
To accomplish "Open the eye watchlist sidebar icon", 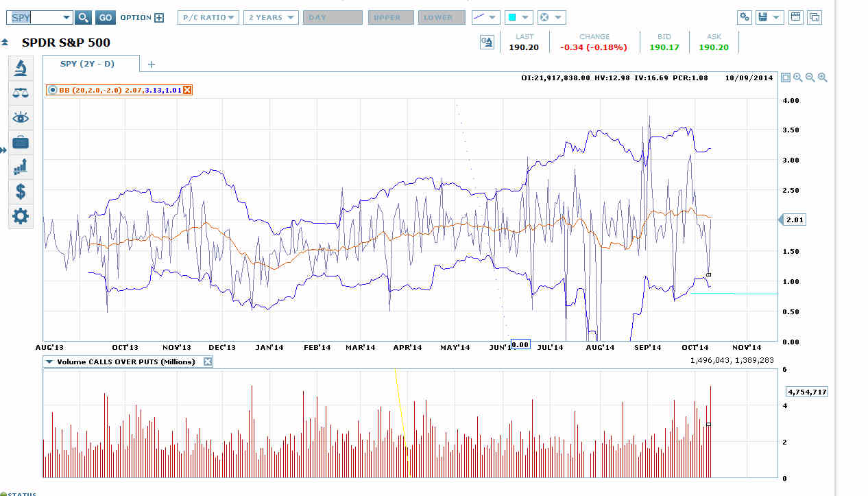I will point(21,117).
